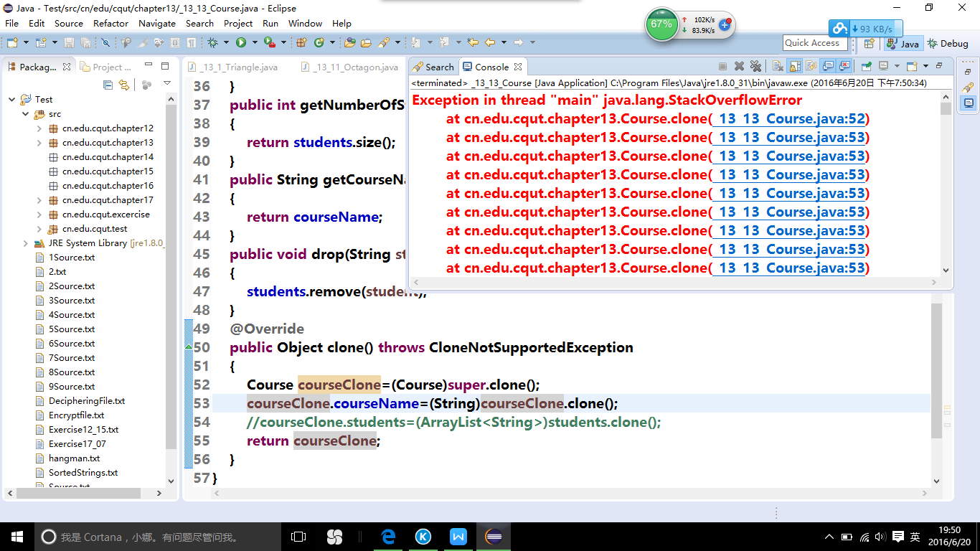Screen dimensions: 980x551
Task: Switch to the _13_1_Triangle.java tab
Action: coord(232,67)
